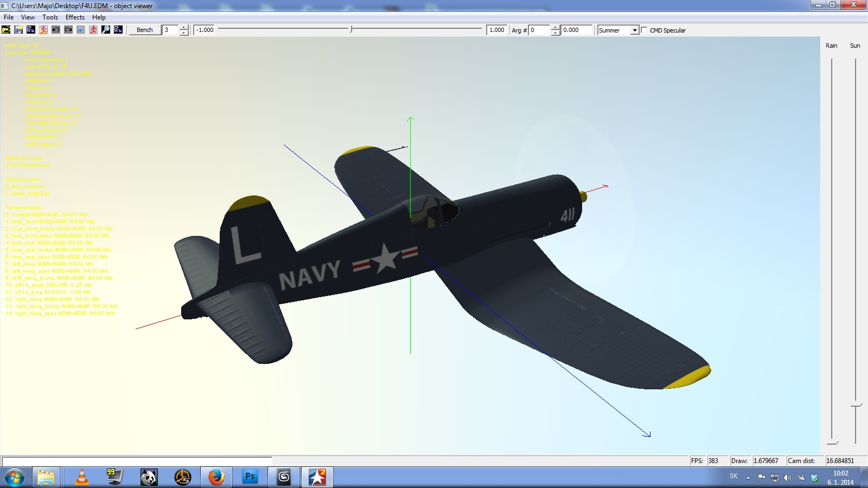Image resolution: width=868 pixels, height=488 pixels.
Task: Click the fast-forward double arrow icon
Action: click(81, 30)
